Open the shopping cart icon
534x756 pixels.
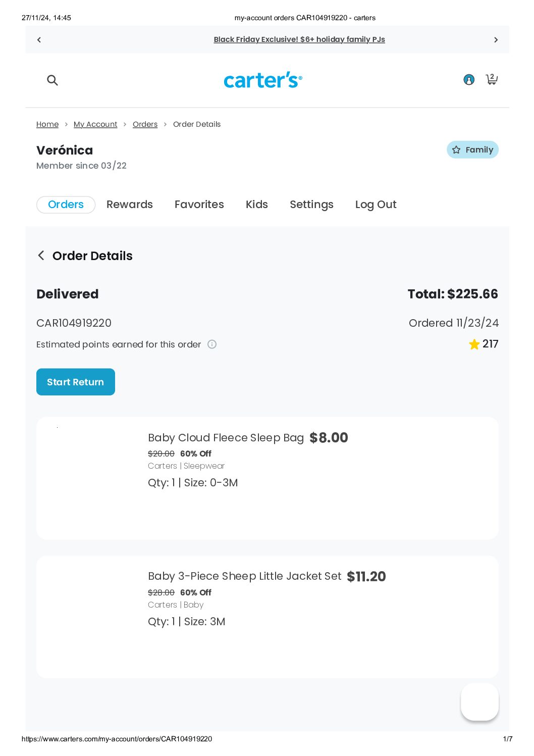(492, 79)
